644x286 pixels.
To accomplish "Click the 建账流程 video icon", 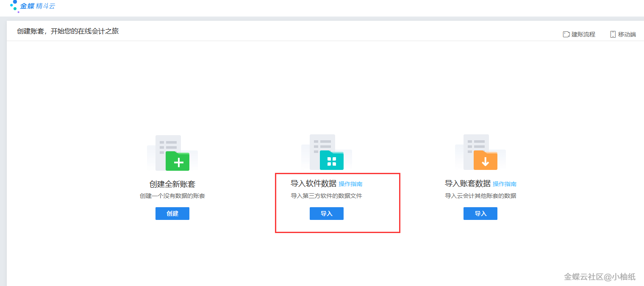I will tap(566, 34).
